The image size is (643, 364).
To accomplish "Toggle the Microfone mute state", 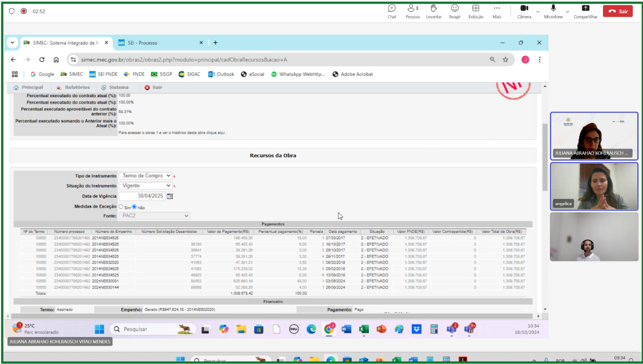I will tap(553, 8).
